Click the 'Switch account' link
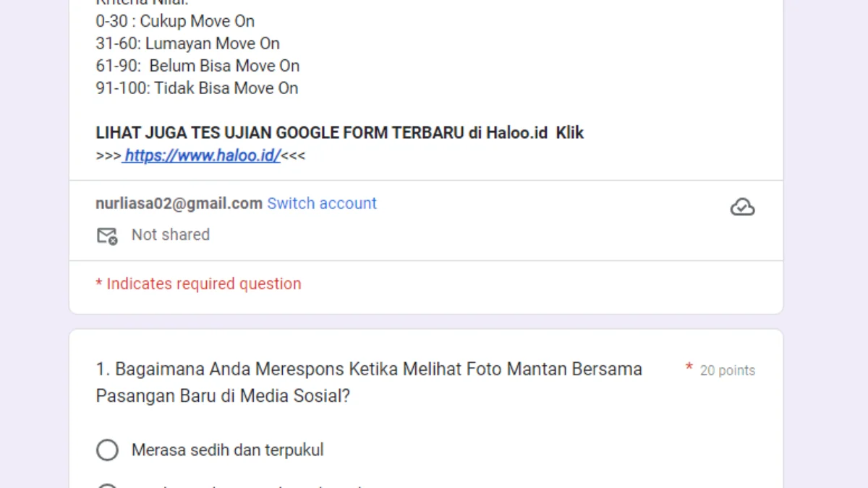This screenshot has width=868, height=488. [x=322, y=203]
